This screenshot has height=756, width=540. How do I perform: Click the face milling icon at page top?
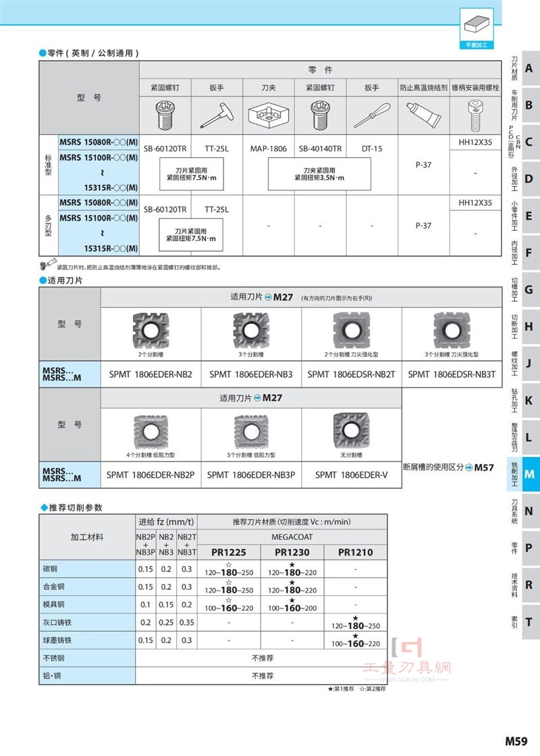(477, 28)
